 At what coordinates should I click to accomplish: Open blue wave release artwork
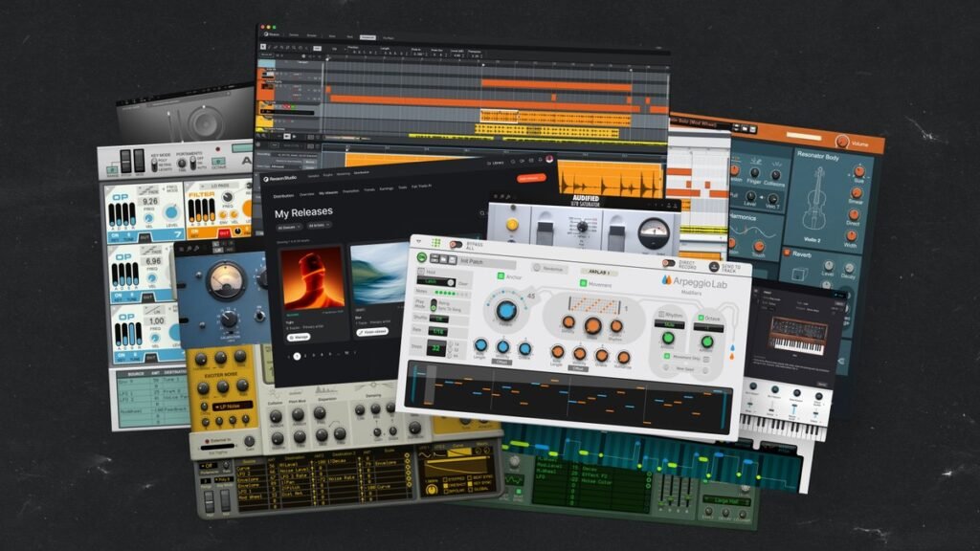[380, 274]
